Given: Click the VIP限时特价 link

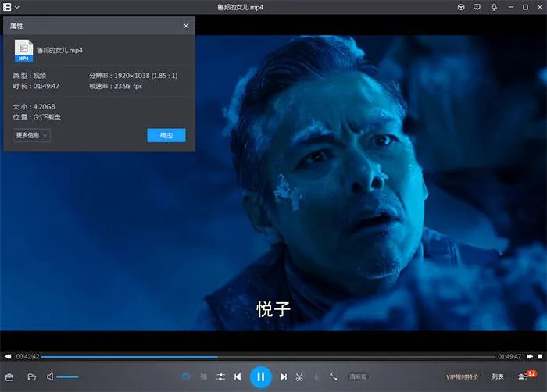Looking at the screenshot, I should [x=463, y=377].
